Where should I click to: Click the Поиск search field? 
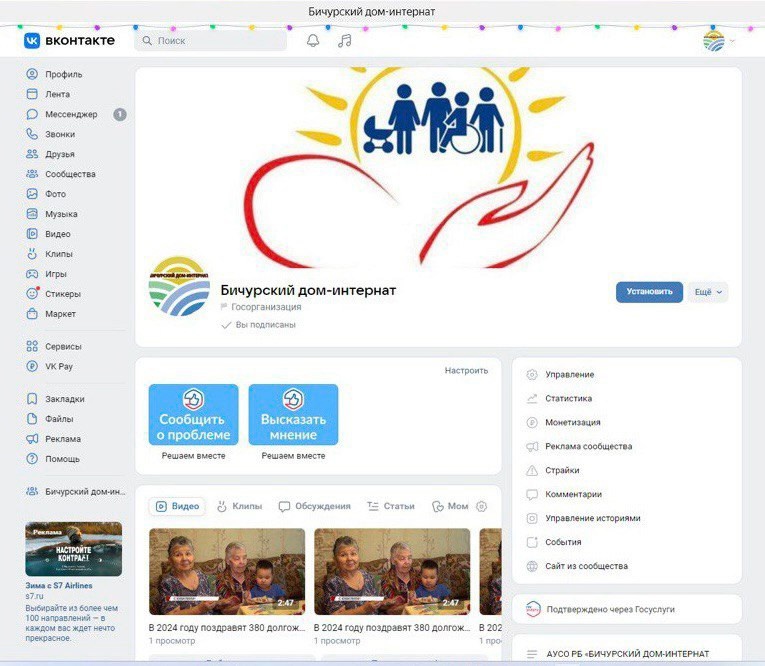(x=210, y=41)
